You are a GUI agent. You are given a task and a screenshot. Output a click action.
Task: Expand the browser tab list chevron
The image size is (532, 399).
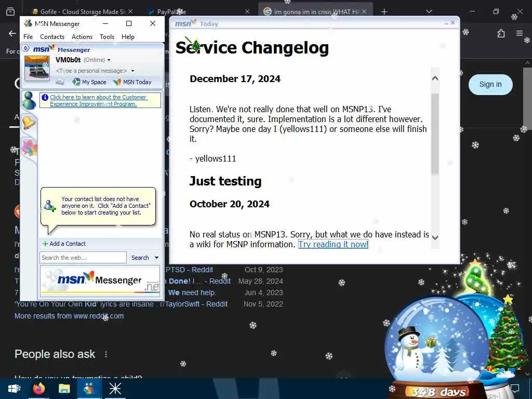(429, 11)
